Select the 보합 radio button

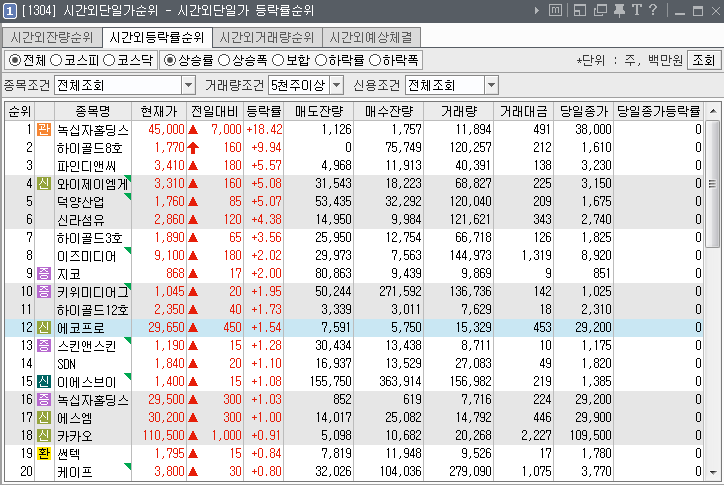[x=278, y=60]
